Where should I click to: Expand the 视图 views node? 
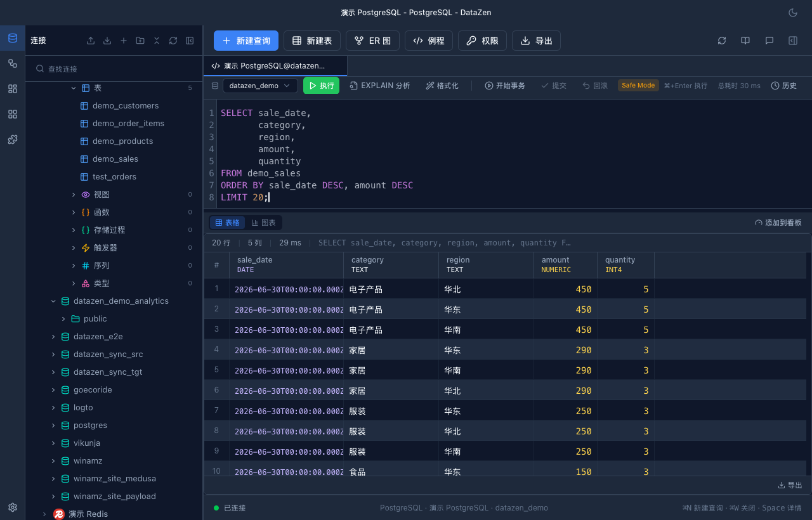click(x=74, y=195)
